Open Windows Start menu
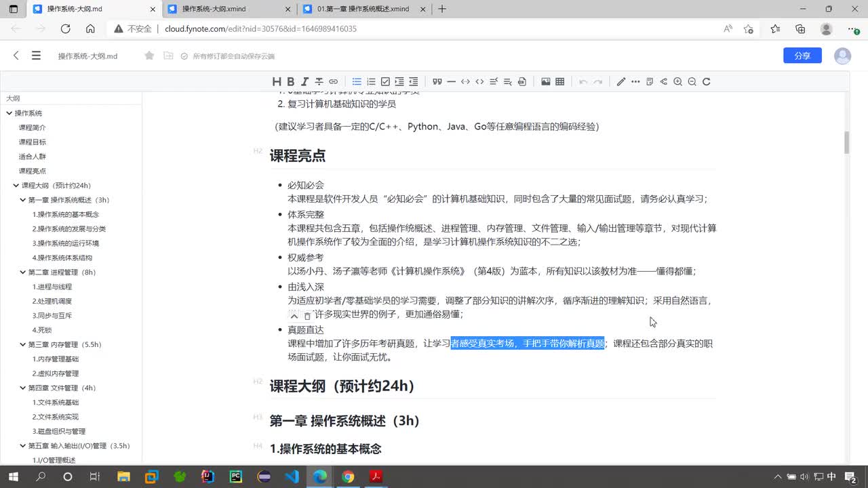Image resolution: width=868 pixels, height=488 pixels. (13, 476)
